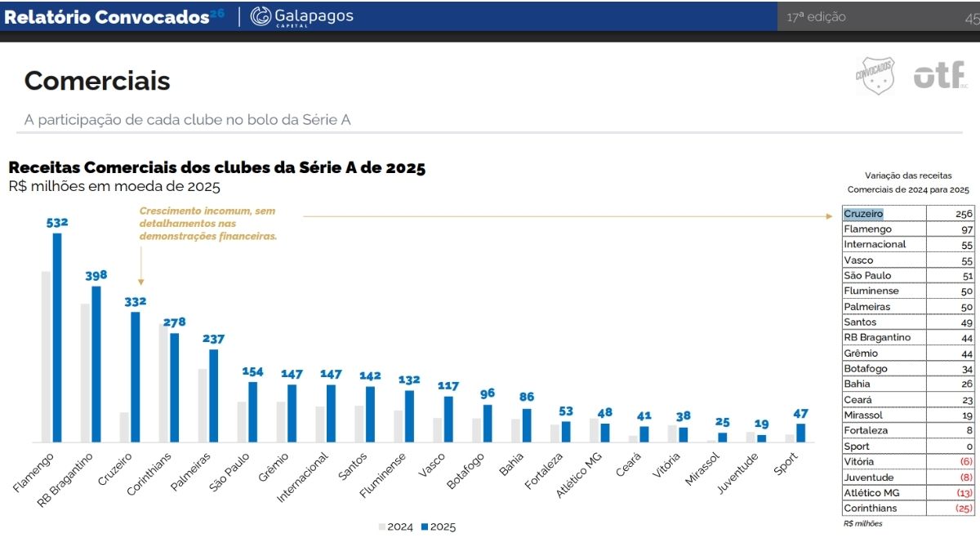The height and width of the screenshot is (551, 980).
Task: Click the value 256 in the variation table
Action: point(963,214)
